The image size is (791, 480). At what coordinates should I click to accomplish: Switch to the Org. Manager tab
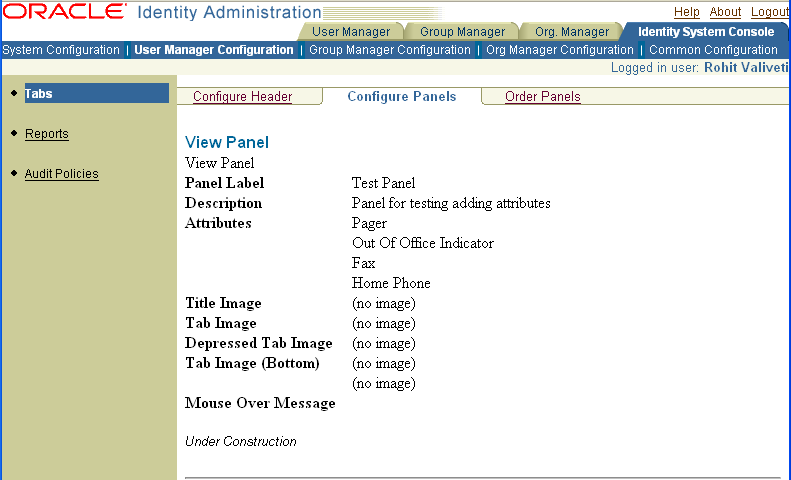click(572, 32)
